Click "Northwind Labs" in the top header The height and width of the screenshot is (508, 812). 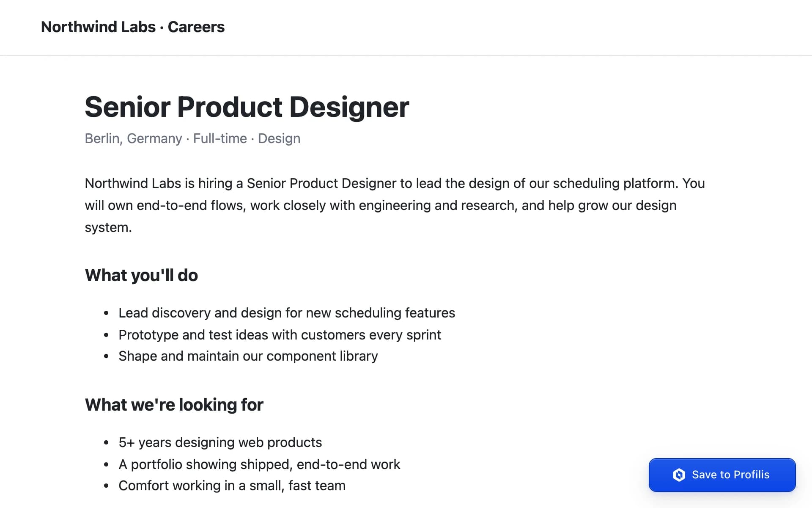tap(98, 27)
